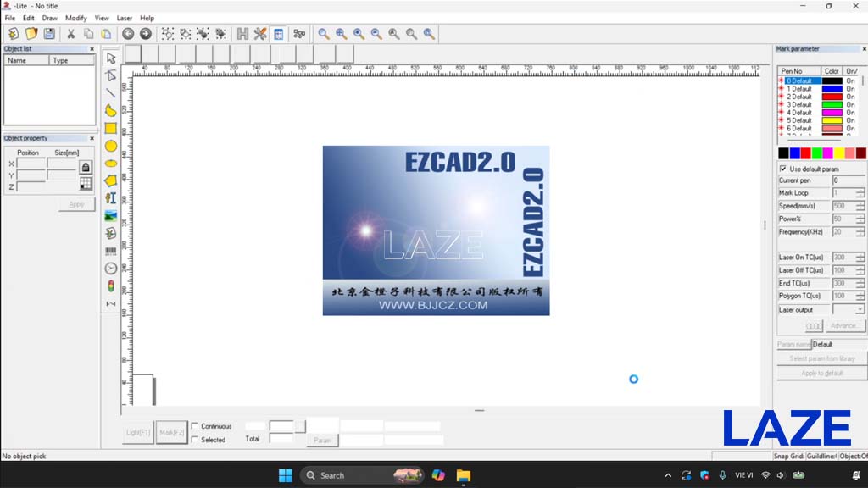The width and height of the screenshot is (868, 488).
Task: Create a new file with the New icon
Action: 14,34
